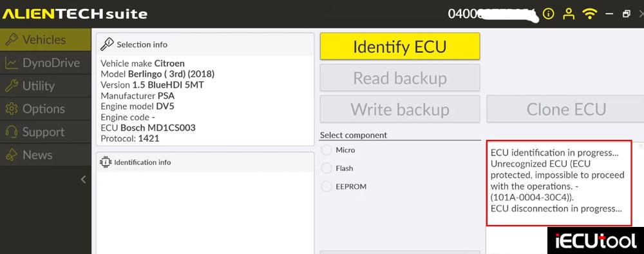Click the Utility wrench icon
The height and width of the screenshot is (254, 644).
click(12, 86)
